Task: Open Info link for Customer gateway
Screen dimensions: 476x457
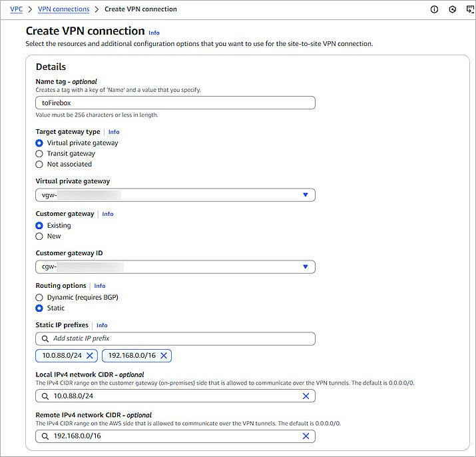Action: click(x=108, y=214)
